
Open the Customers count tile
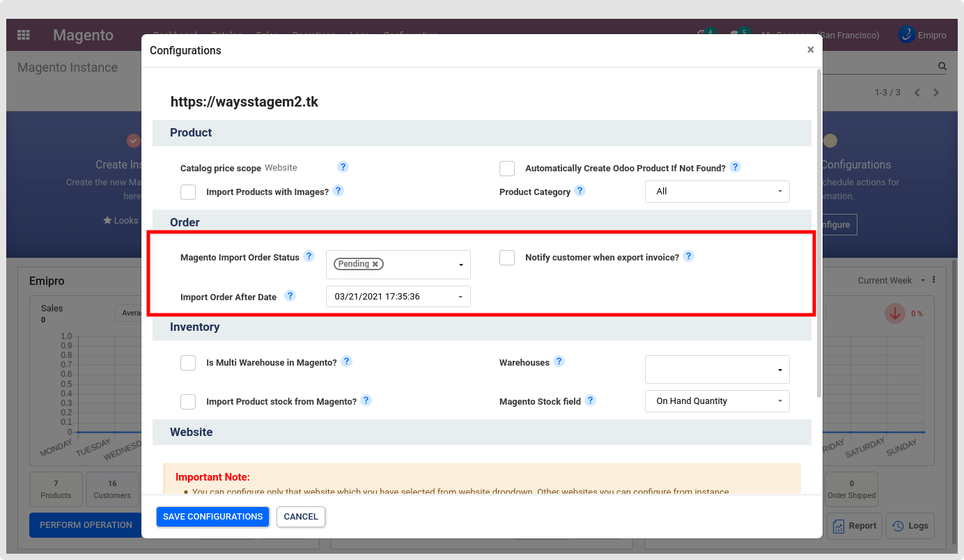tap(112, 489)
